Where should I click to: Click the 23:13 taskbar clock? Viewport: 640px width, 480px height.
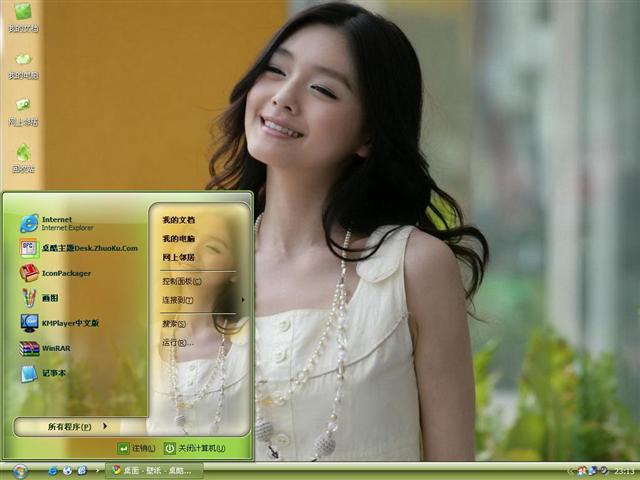[x=624, y=472]
